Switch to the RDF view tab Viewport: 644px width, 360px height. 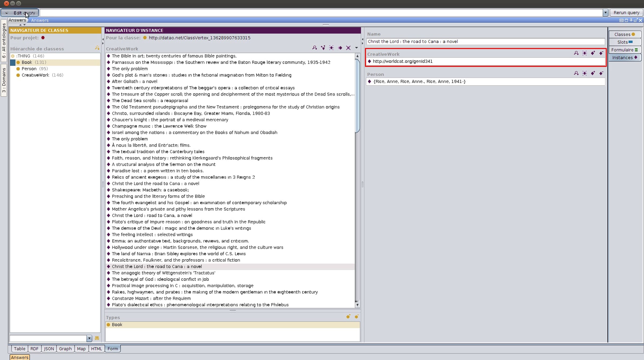coord(34,349)
